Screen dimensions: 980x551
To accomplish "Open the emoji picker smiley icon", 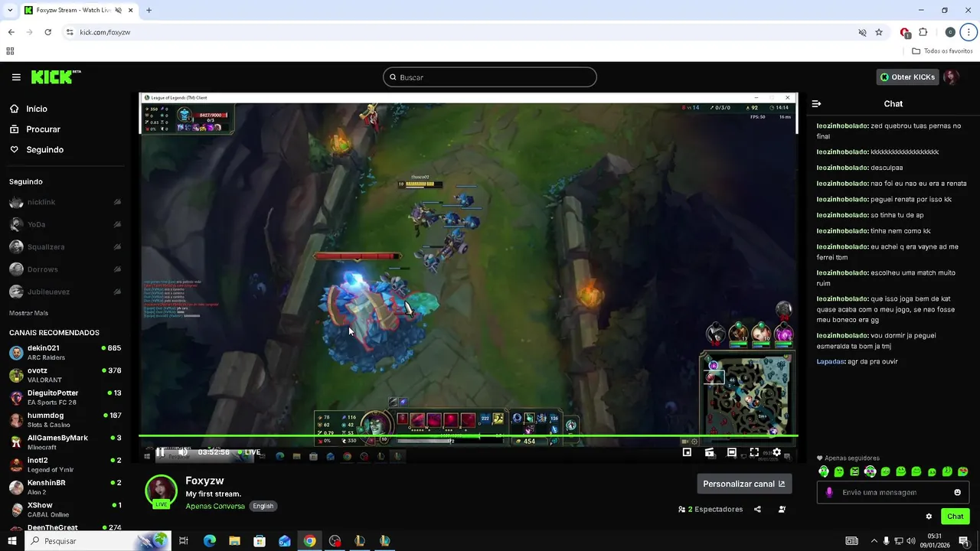I will [957, 492].
